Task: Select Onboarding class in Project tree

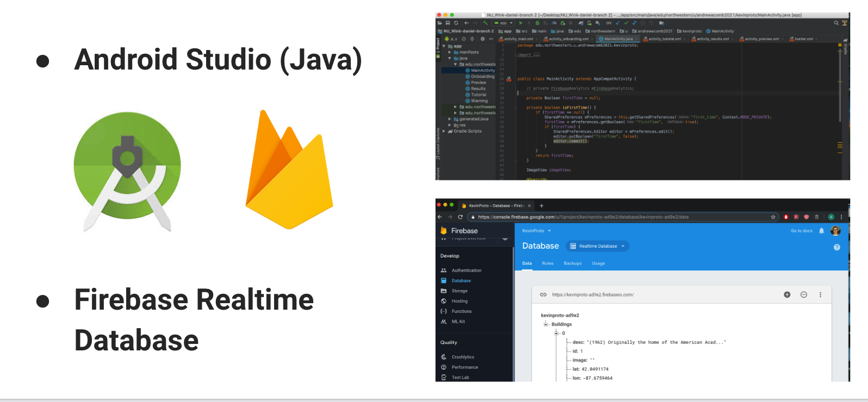Action: (x=482, y=77)
